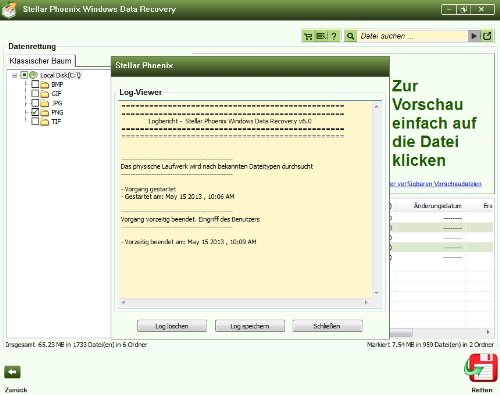Click the JPG folder icon
500x395 pixels.
45,103
